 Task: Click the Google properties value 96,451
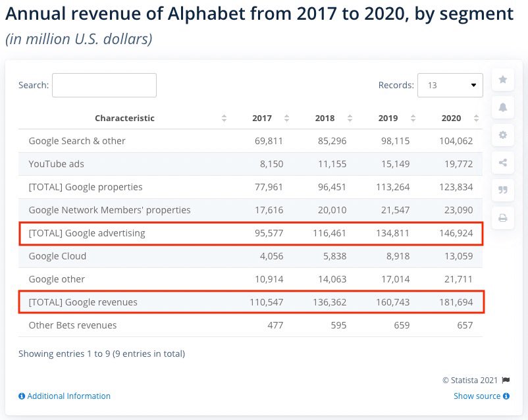point(332,187)
